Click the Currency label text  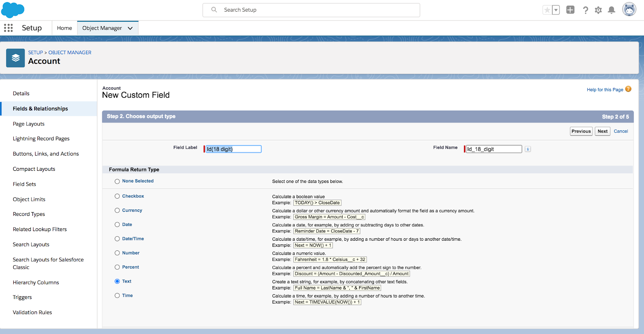[132, 210]
